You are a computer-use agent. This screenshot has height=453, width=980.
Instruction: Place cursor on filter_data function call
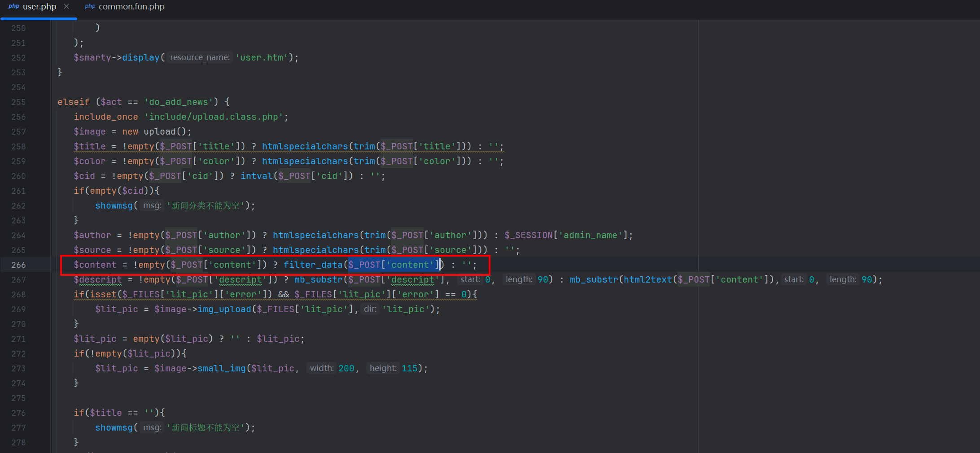click(313, 265)
